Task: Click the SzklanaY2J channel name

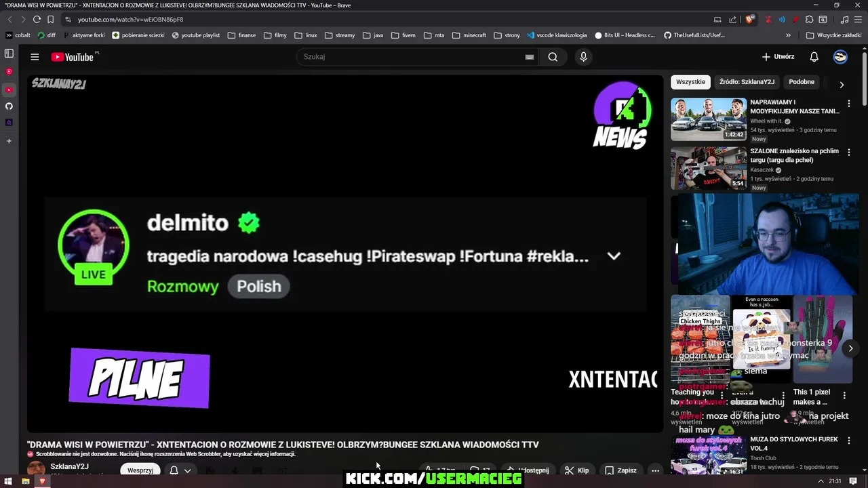Action: click(69, 466)
